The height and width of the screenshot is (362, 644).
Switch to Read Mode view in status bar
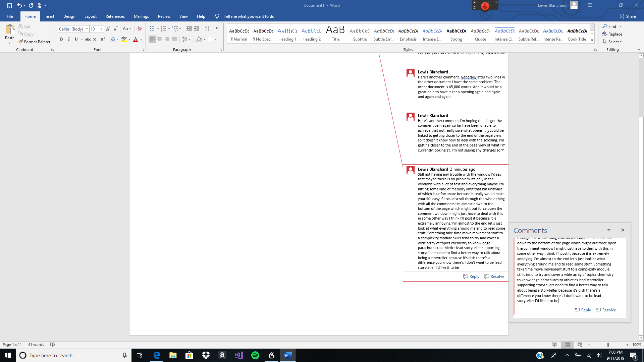[x=554, y=345]
